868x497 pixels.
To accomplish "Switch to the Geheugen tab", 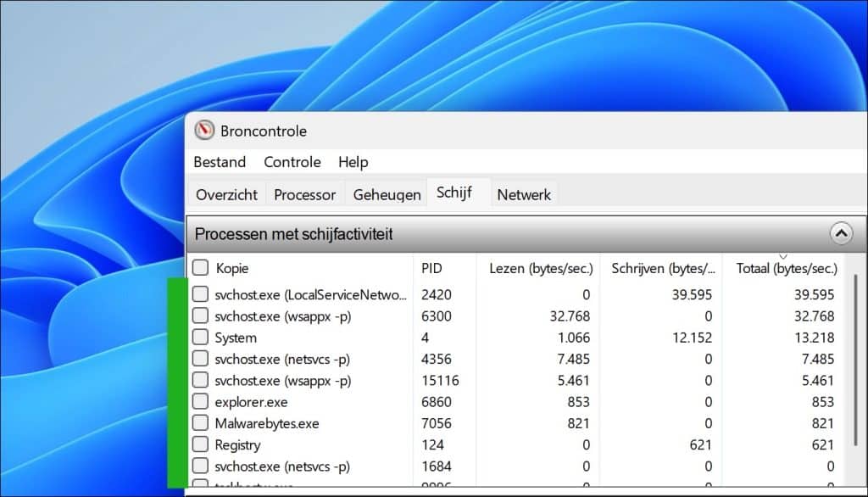I will tap(386, 194).
